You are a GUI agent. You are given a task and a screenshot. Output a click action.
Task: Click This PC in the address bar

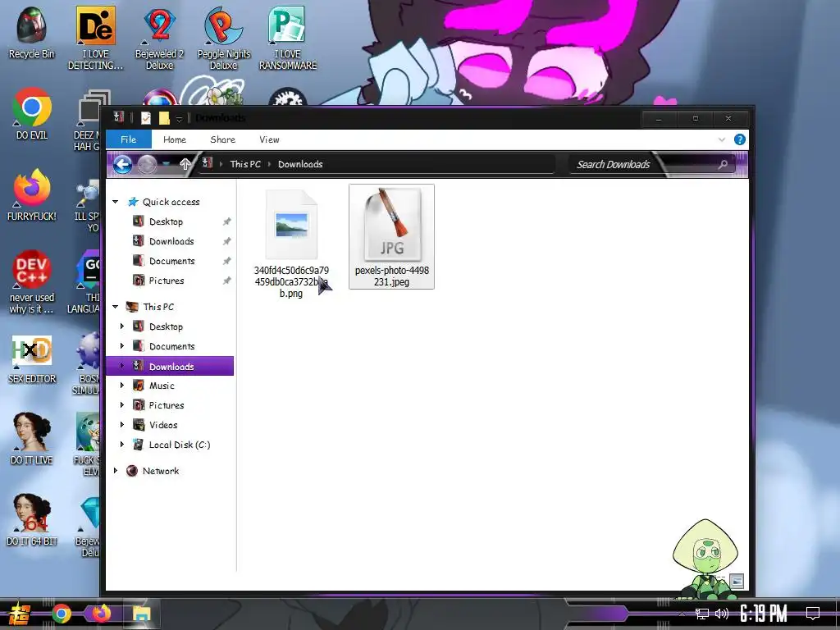(245, 164)
